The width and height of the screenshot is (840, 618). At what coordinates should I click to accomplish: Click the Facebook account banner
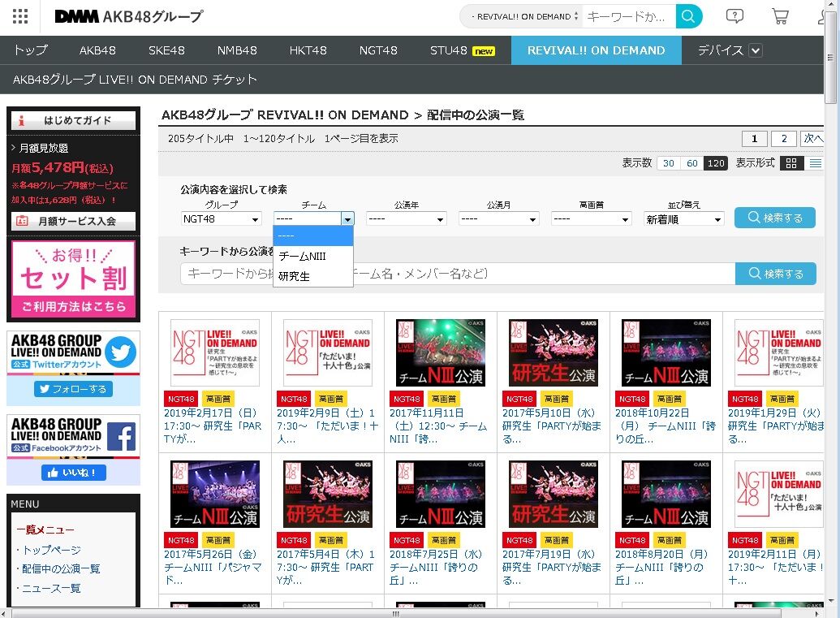tap(73, 436)
